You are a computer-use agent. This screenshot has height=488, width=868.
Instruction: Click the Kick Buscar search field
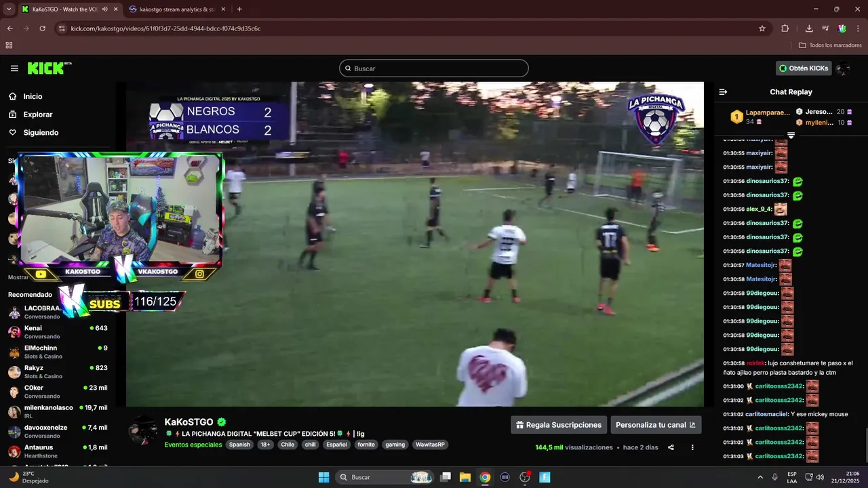point(434,68)
